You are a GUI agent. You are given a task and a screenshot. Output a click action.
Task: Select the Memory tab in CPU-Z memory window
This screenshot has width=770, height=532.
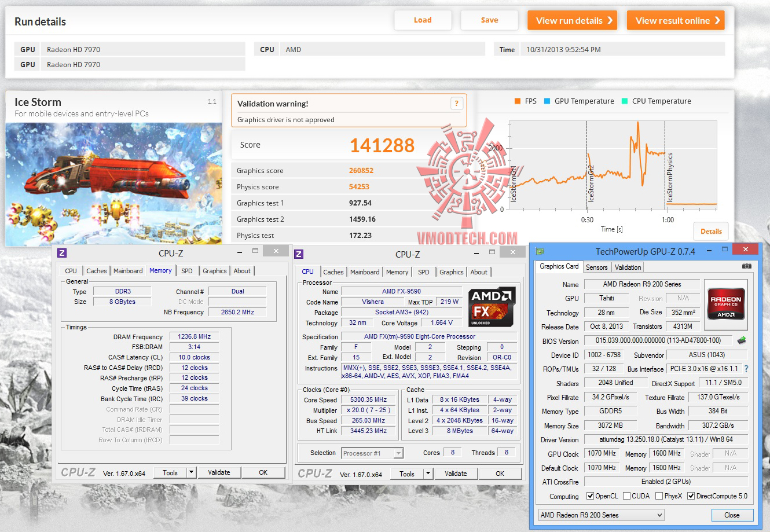[160, 270]
